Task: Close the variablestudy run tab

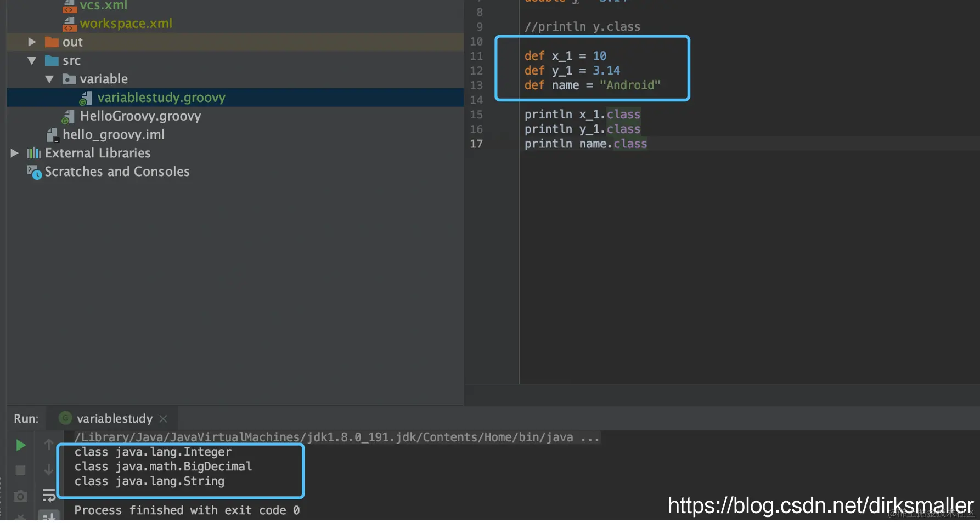Action: 163,419
